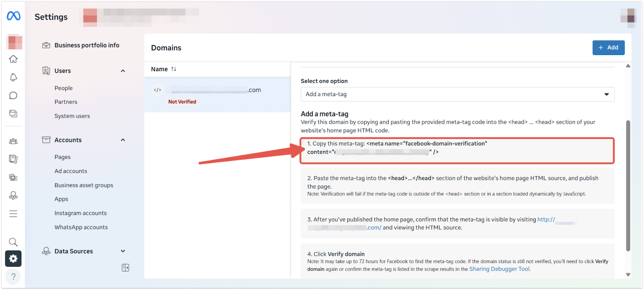Open the help question mark icon
Viewport: 644px width, 290px height.
pyautogui.click(x=13, y=276)
